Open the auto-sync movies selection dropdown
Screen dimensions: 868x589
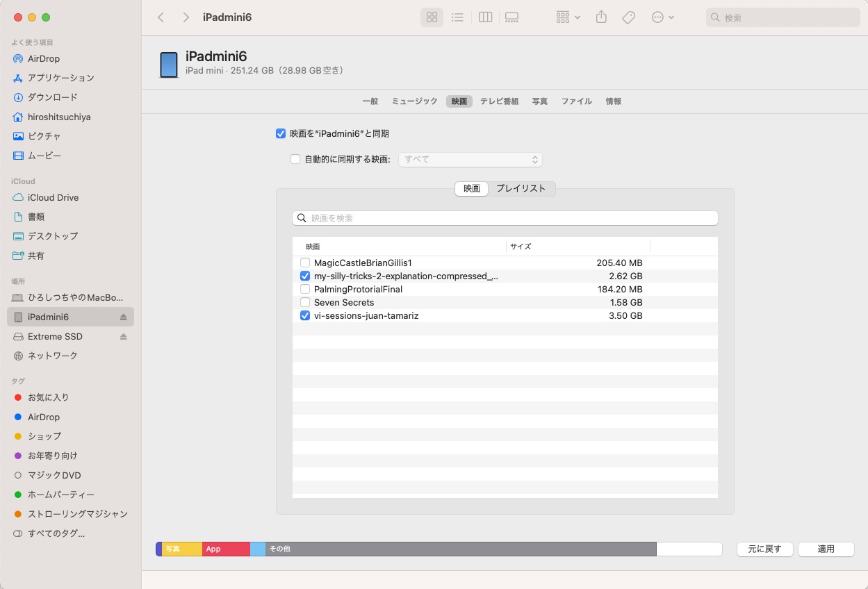tap(470, 160)
